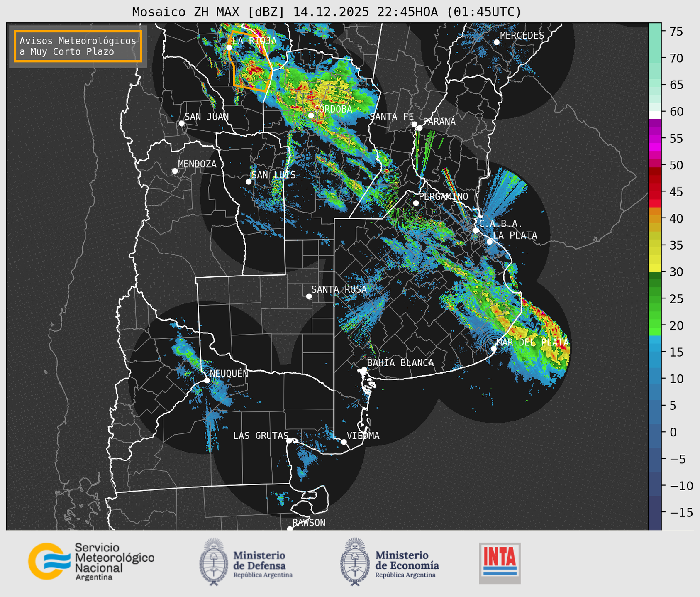Viewport: 700px width, 597px height.
Task: Click the MAR DEL PLATA label
Action: pyautogui.click(x=533, y=343)
